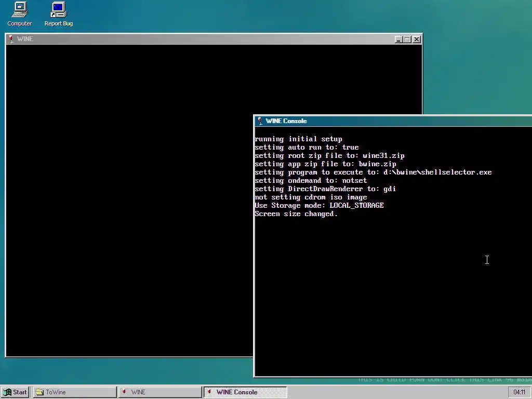Click the 'setting app zip file to: bwine.zip' line

[x=326, y=164]
